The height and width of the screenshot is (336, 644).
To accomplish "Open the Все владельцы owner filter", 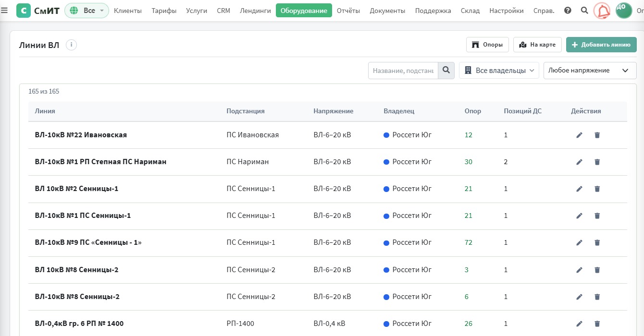I will (499, 71).
